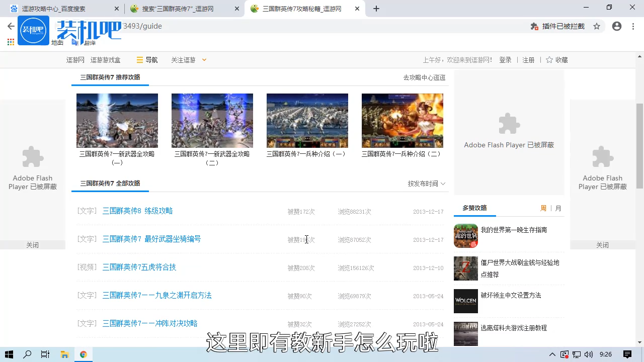The height and width of the screenshot is (362, 644).
Task: Open the browser profile avatar
Action: coord(617,26)
